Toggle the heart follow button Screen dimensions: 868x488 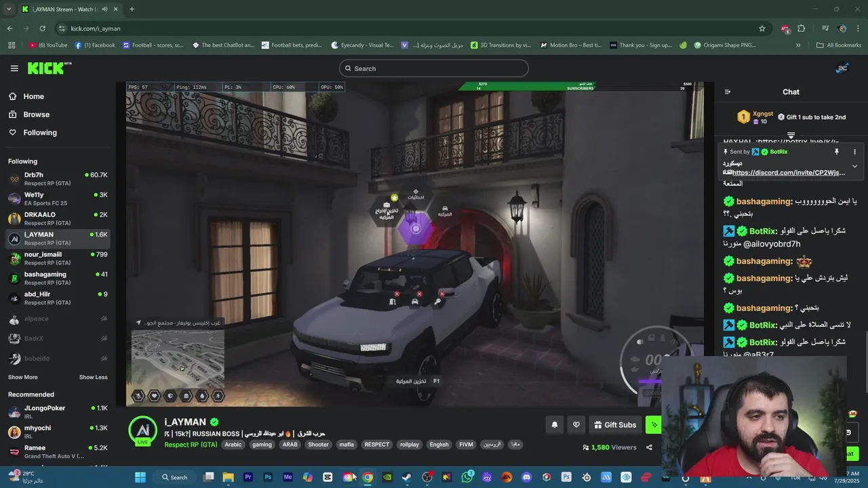[x=576, y=425]
